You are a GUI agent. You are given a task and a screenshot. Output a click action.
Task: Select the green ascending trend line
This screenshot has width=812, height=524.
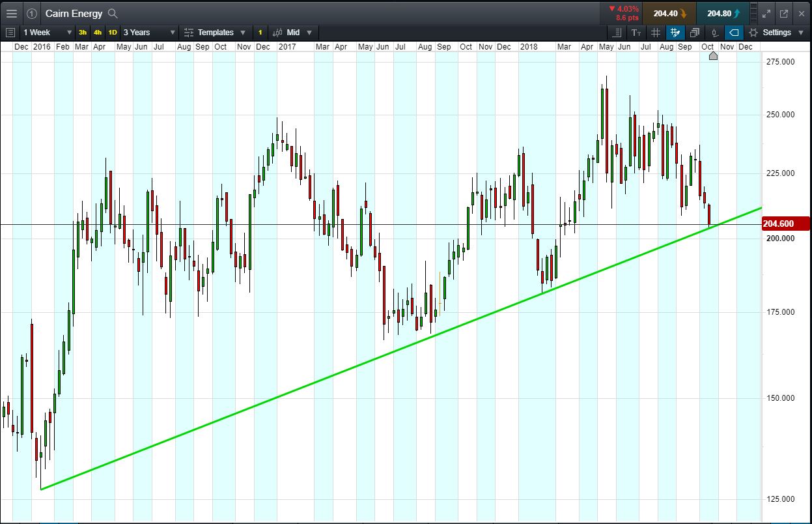401,348
